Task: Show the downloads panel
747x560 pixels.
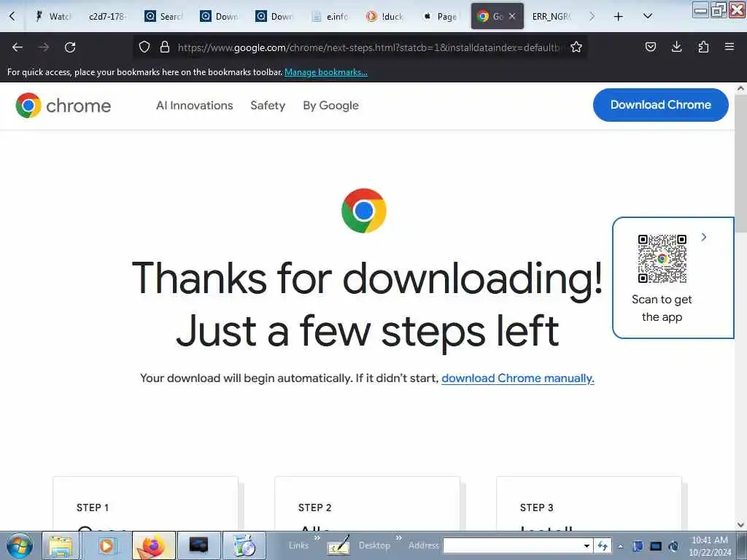Action: (x=676, y=47)
